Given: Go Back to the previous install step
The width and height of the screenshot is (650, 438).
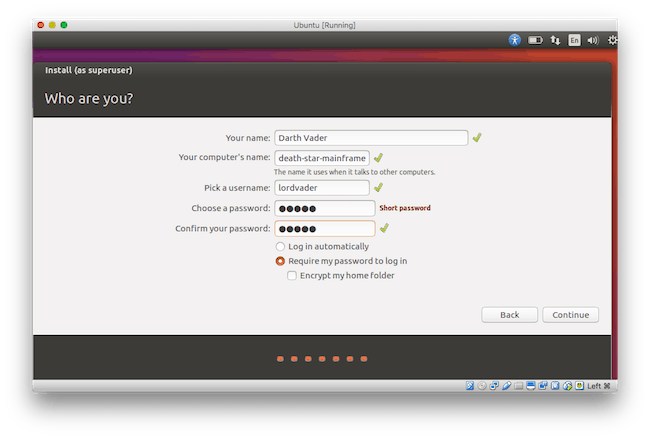Looking at the screenshot, I should click(509, 315).
